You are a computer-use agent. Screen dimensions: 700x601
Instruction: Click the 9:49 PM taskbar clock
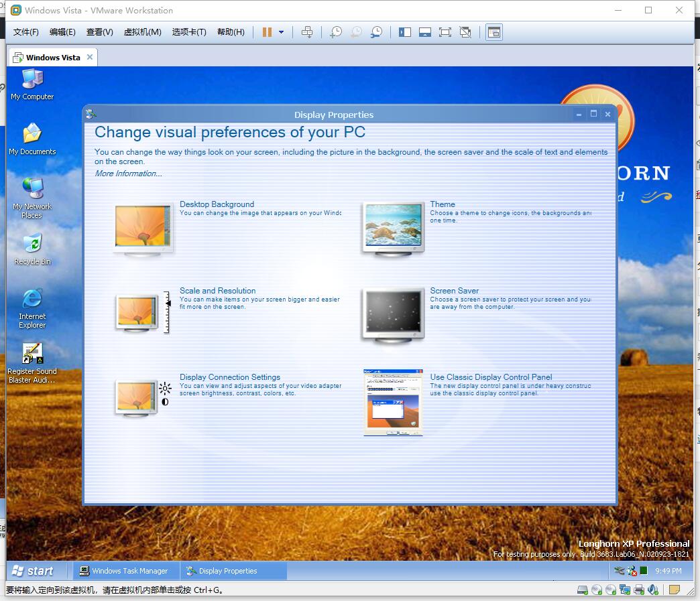click(x=668, y=571)
